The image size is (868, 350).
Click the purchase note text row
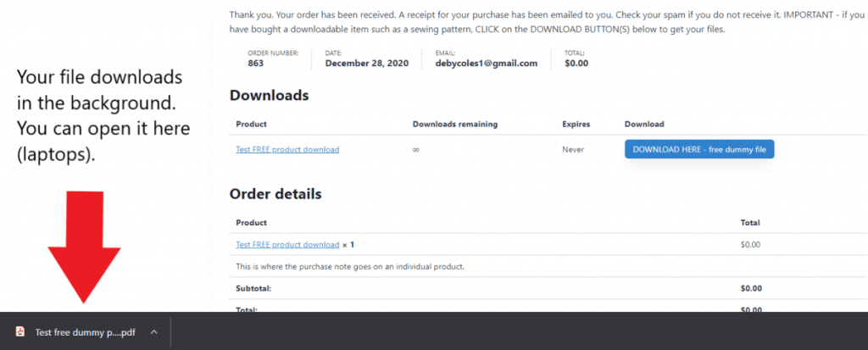point(350,266)
